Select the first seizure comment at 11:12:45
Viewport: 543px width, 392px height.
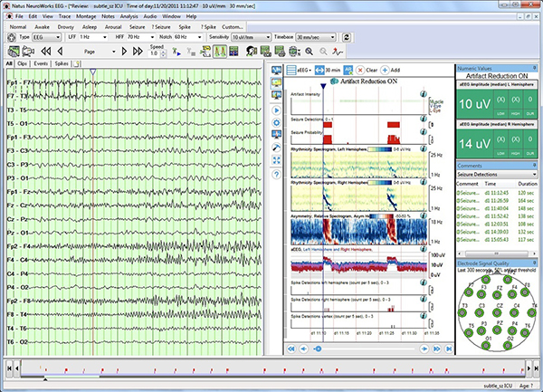click(497, 193)
